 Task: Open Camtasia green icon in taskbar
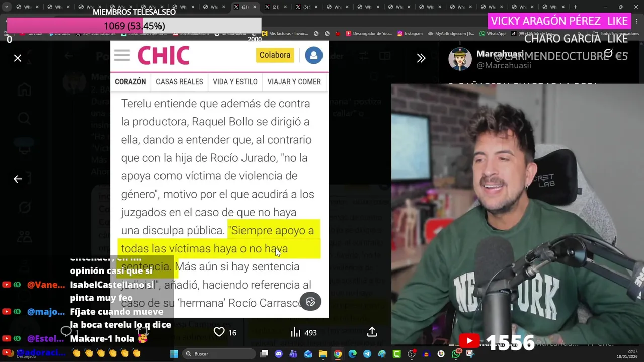[x=397, y=354]
